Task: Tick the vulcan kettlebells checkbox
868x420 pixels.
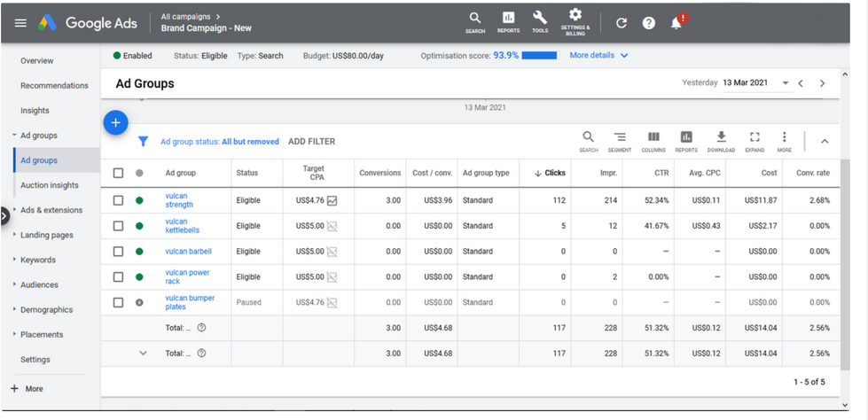Action: [x=118, y=226]
